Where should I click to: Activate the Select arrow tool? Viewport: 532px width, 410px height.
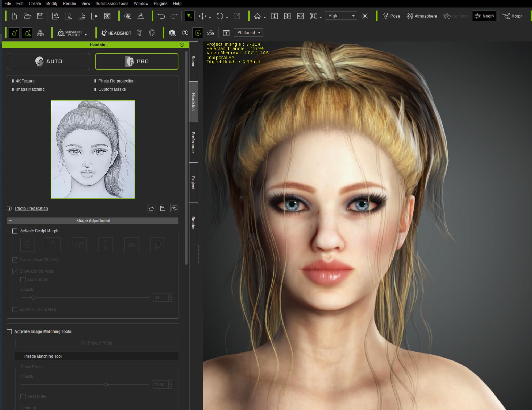(189, 16)
